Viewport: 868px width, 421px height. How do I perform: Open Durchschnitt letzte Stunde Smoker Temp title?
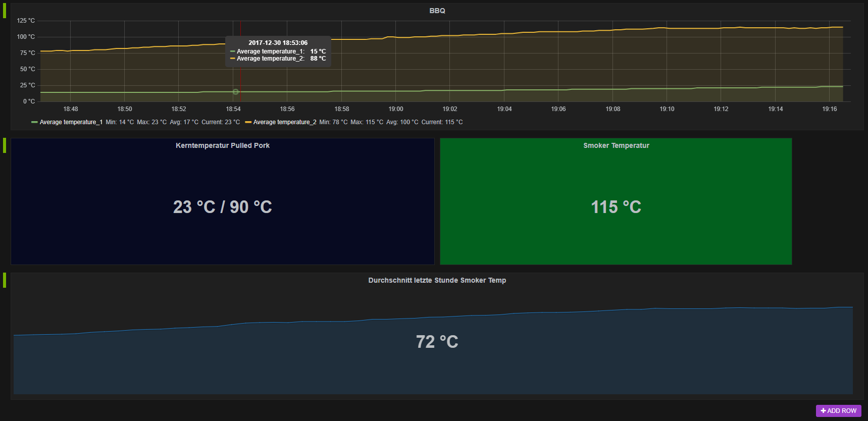437,280
